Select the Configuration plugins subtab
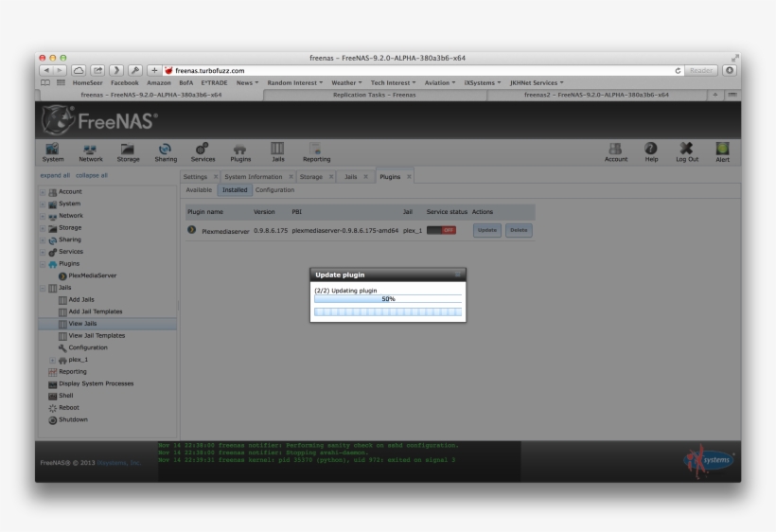 pyautogui.click(x=274, y=190)
